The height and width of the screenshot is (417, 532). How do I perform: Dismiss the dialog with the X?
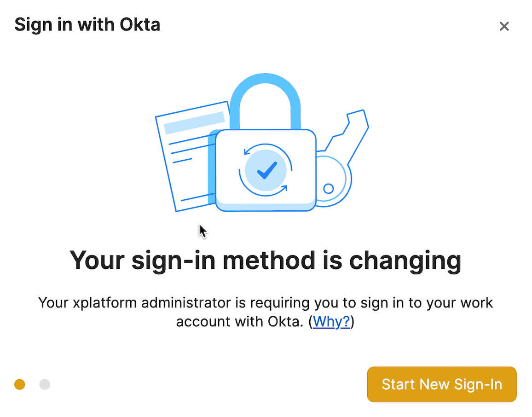pyautogui.click(x=504, y=26)
